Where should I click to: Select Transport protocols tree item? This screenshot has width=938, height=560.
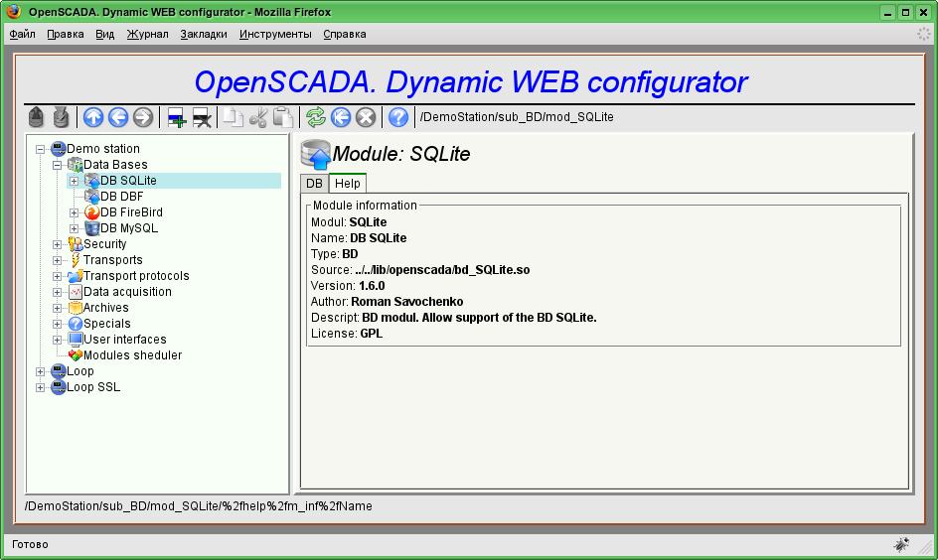click(x=136, y=275)
